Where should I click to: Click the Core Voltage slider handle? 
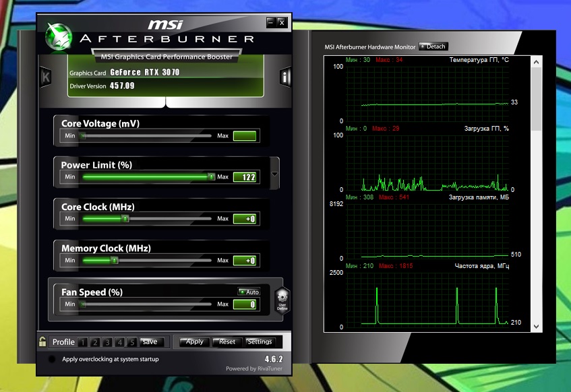point(84,136)
